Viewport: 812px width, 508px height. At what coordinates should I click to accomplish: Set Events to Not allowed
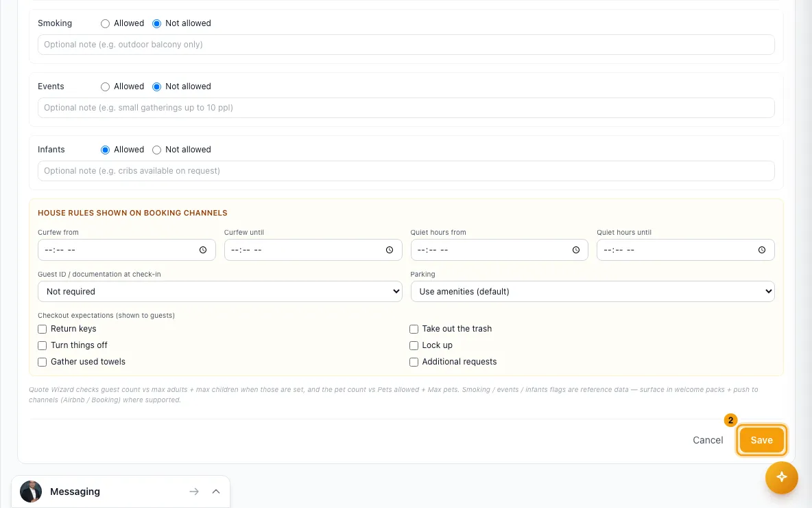156,86
